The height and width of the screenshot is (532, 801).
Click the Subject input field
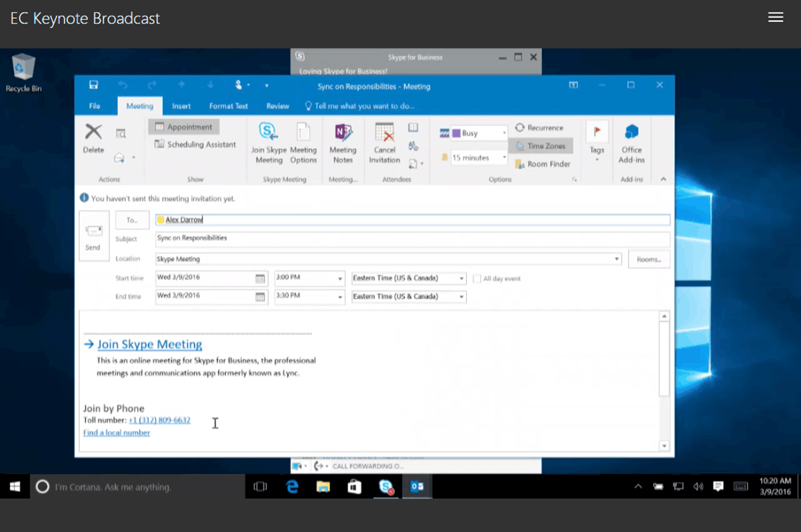(x=411, y=239)
